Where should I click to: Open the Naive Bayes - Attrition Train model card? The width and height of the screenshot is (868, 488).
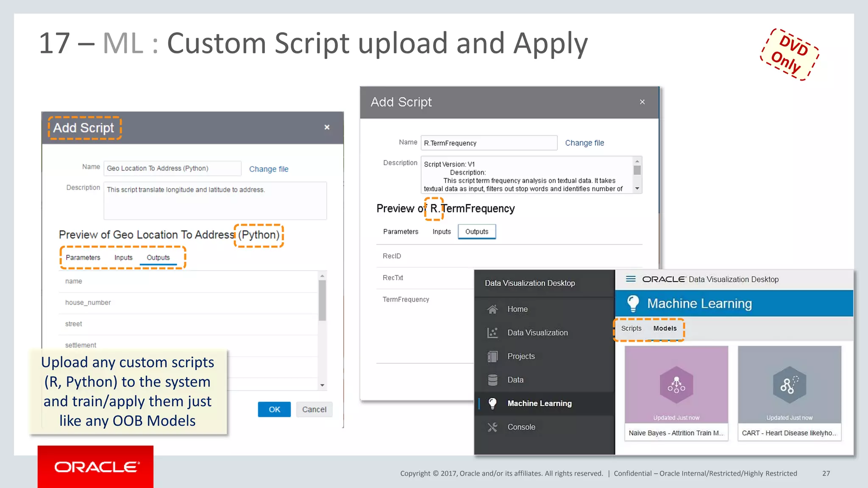676,394
